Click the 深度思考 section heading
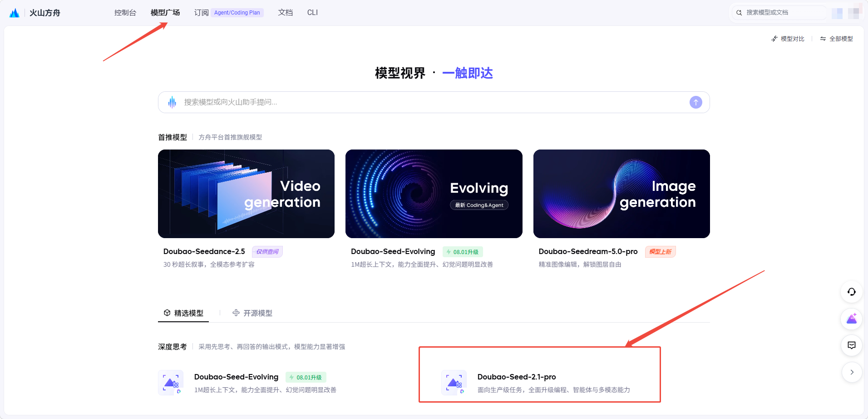This screenshot has height=419, width=868. 173,347
